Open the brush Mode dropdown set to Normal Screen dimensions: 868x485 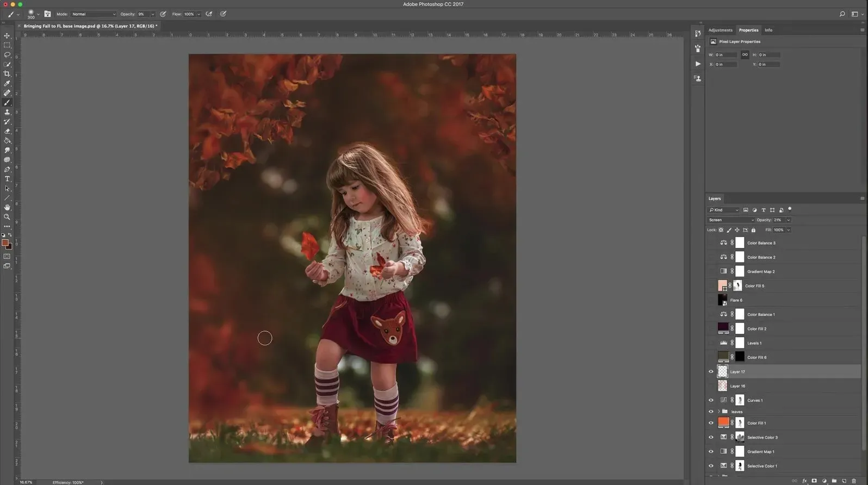[93, 14]
